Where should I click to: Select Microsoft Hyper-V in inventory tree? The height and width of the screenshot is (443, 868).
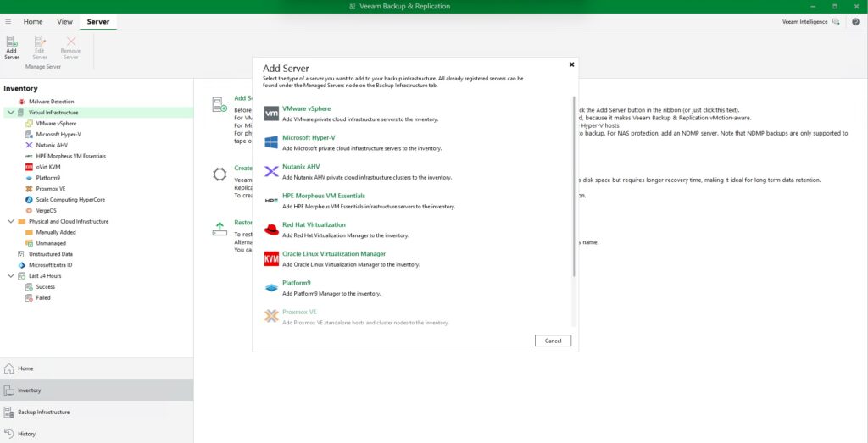click(58, 135)
